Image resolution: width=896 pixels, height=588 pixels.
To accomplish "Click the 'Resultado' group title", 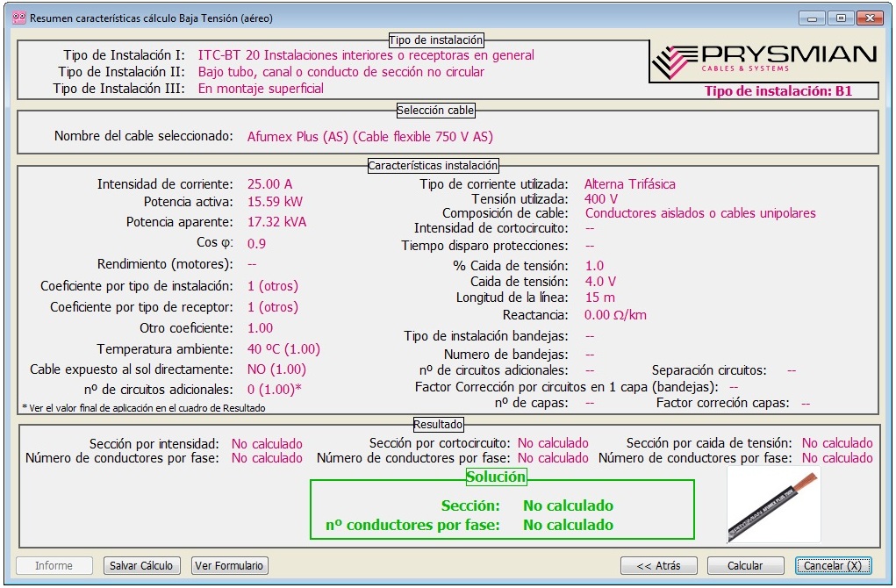I will (438, 425).
